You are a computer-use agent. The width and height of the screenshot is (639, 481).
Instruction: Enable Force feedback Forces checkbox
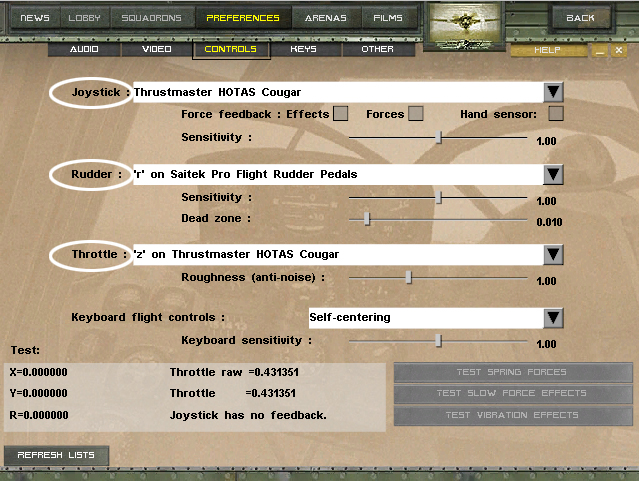click(x=416, y=114)
